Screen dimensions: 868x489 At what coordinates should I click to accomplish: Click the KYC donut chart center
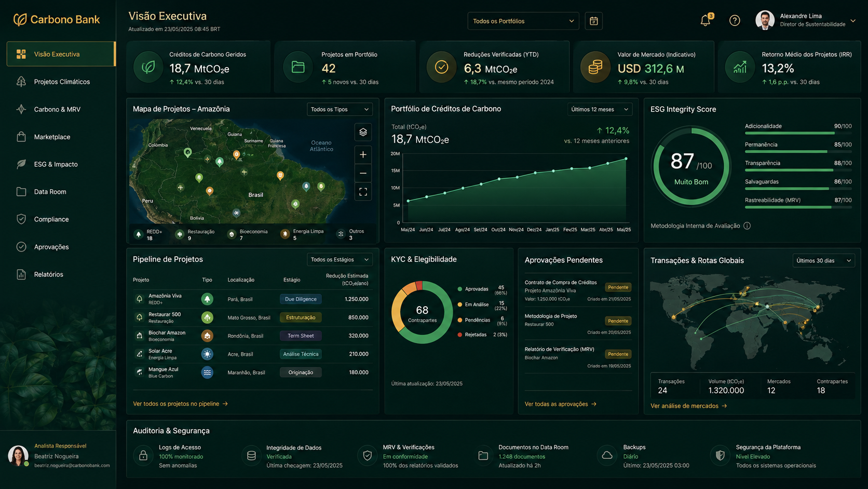click(x=422, y=313)
